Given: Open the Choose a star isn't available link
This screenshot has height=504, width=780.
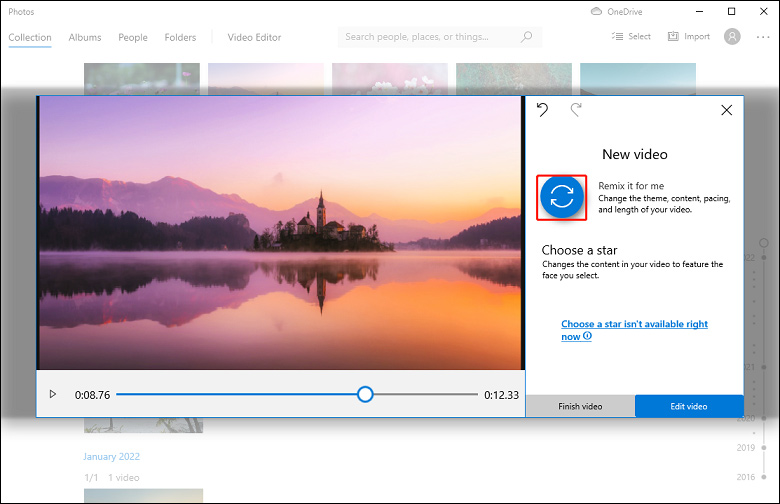Looking at the screenshot, I should click(x=634, y=330).
